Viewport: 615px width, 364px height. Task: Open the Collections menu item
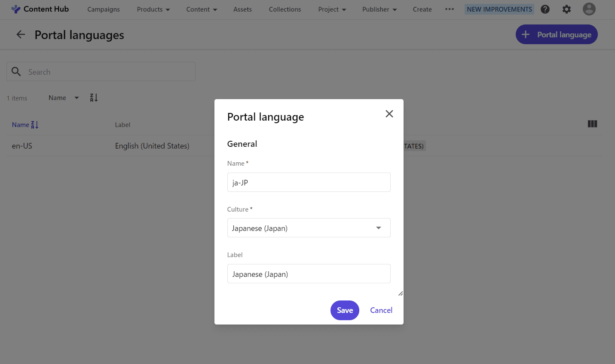click(285, 9)
